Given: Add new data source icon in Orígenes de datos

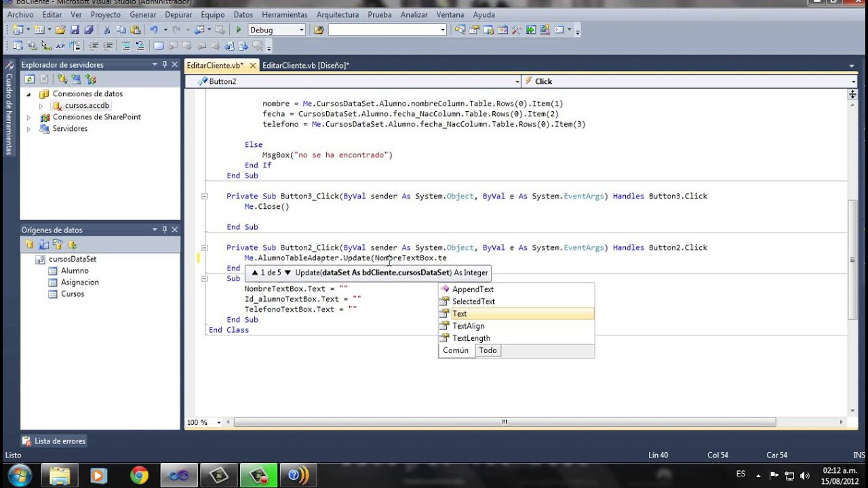Looking at the screenshot, I should (x=30, y=245).
